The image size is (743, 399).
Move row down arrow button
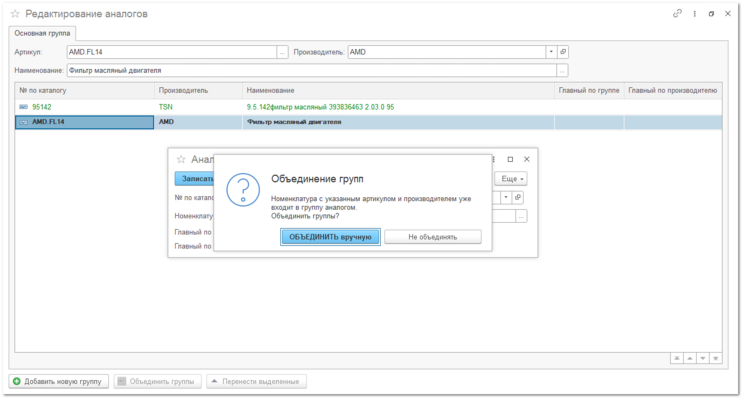703,358
